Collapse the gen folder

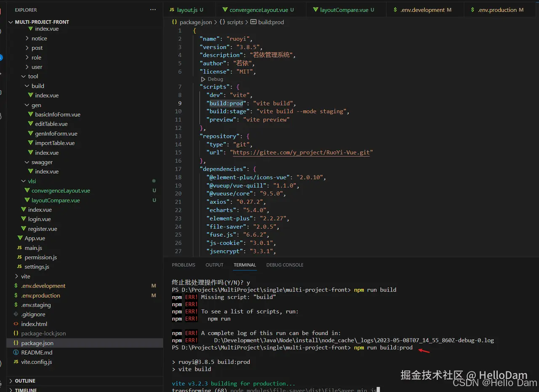pos(27,105)
